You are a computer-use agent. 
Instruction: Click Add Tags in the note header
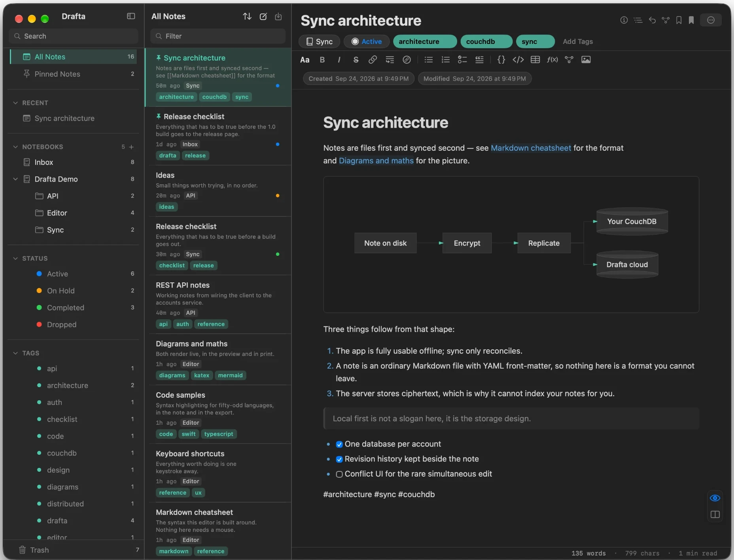pos(577,42)
